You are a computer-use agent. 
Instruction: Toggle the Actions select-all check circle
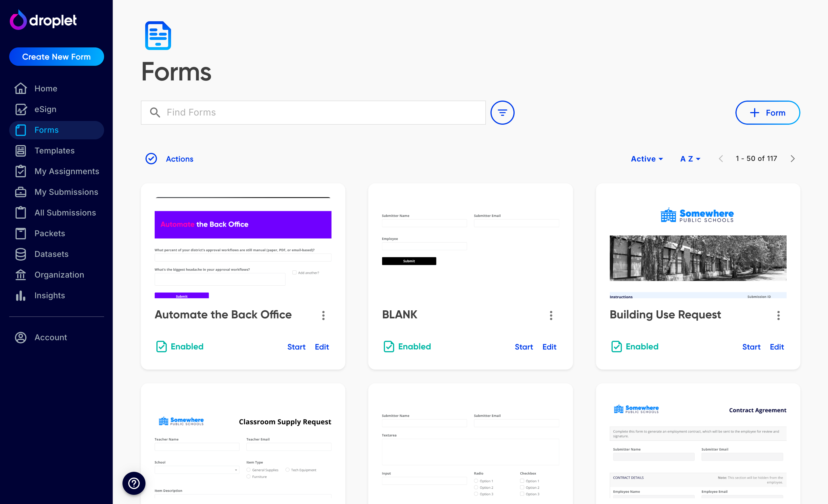pos(151,159)
